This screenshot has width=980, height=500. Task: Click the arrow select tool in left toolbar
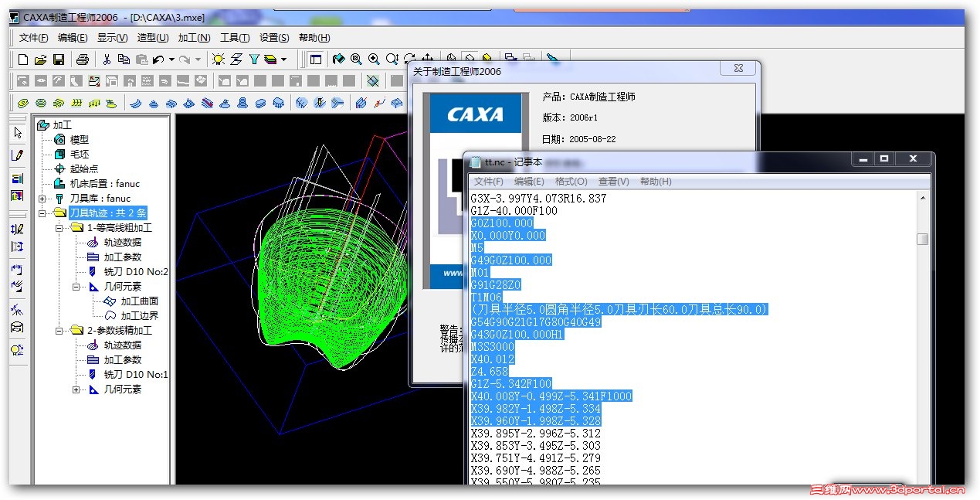(18, 133)
